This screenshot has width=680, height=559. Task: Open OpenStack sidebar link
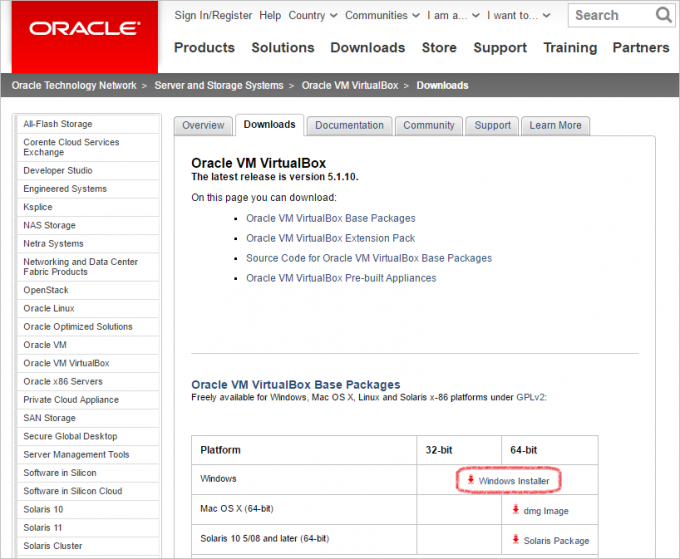(46, 290)
